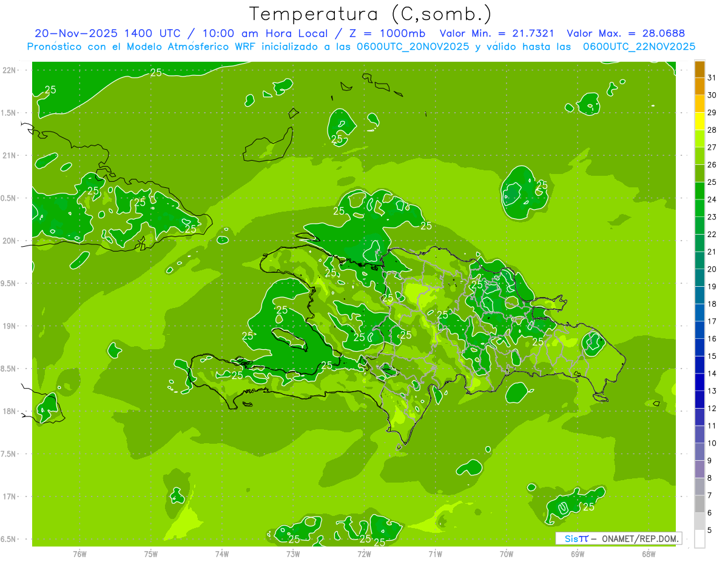The image size is (728, 562).
Task: Click the "Valor Min. = 21.7321" readout
Action: [497, 34]
